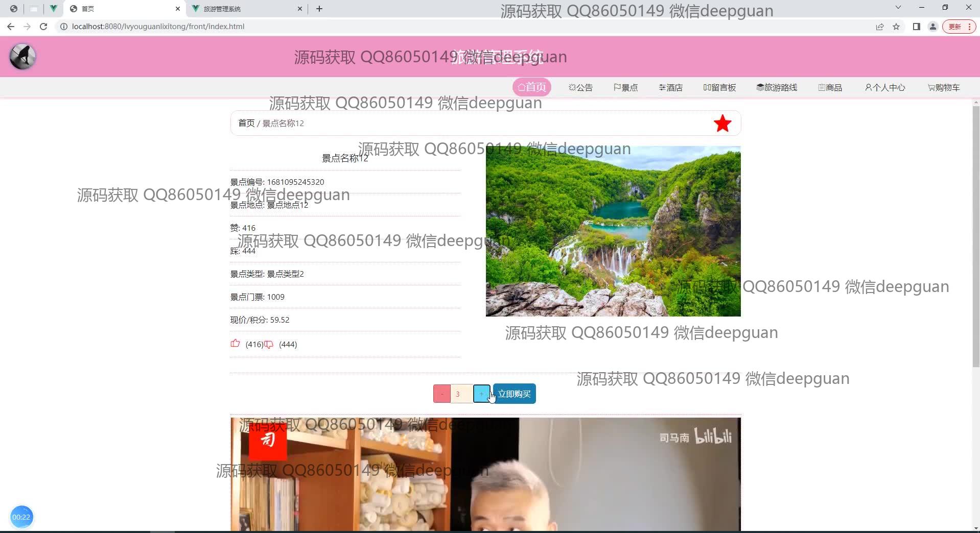Click the share page icon in address bar
The height and width of the screenshot is (533, 980).
[879, 27]
